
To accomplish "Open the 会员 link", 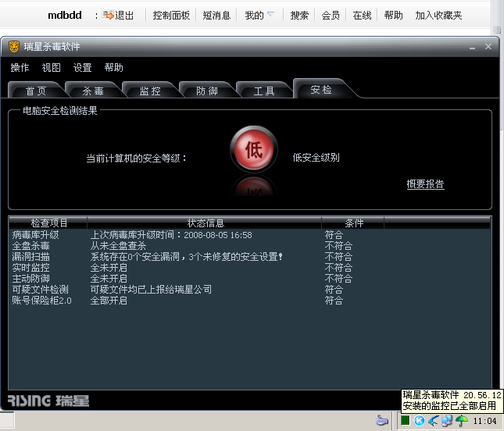I will tap(331, 15).
